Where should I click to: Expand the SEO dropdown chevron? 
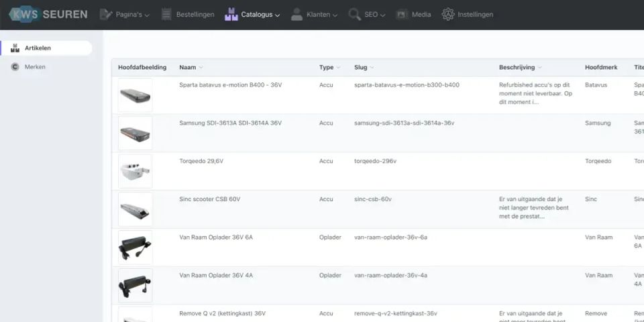click(x=383, y=15)
